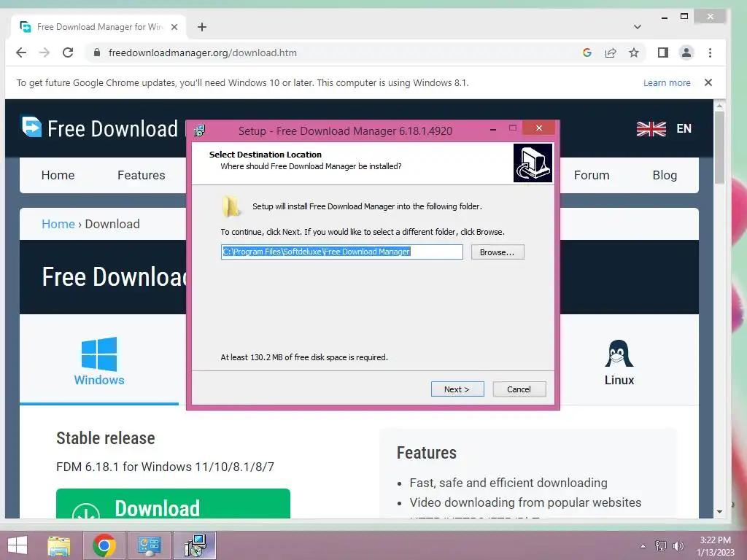The width and height of the screenshot is (747, 560).
Task: Open the Windows Start button
Action: [18, 545]
